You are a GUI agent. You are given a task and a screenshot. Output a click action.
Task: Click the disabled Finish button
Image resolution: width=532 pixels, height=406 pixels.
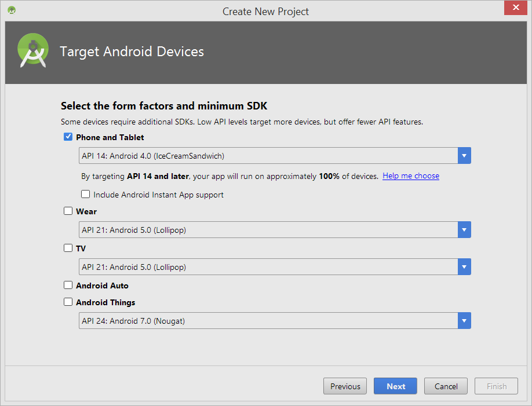(497, 386)
